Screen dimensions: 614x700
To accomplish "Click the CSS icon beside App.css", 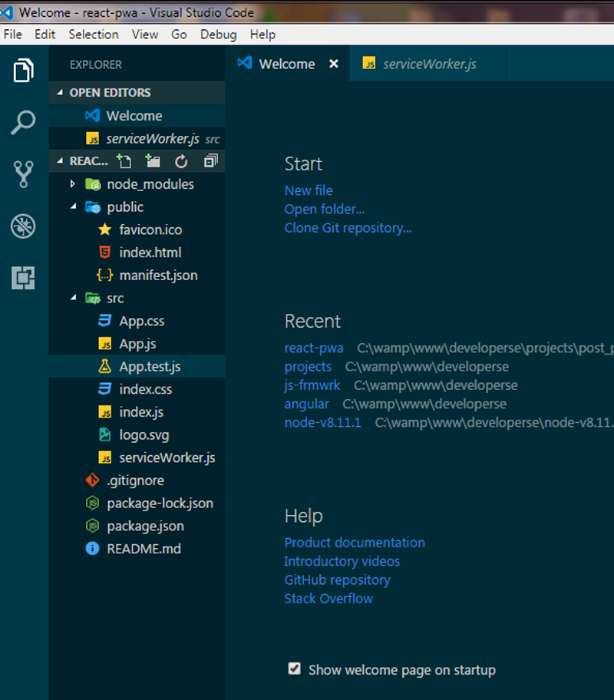I will coord(105,321).
